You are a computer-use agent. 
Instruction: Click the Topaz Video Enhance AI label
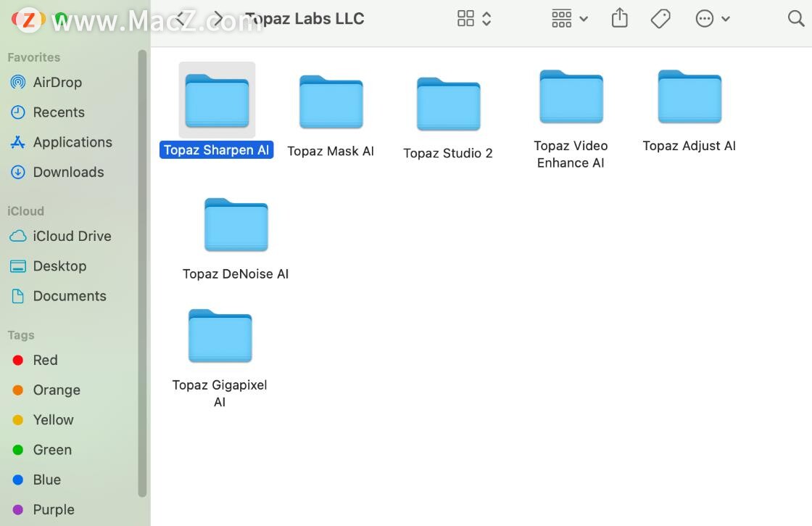(x=571, y=155)
